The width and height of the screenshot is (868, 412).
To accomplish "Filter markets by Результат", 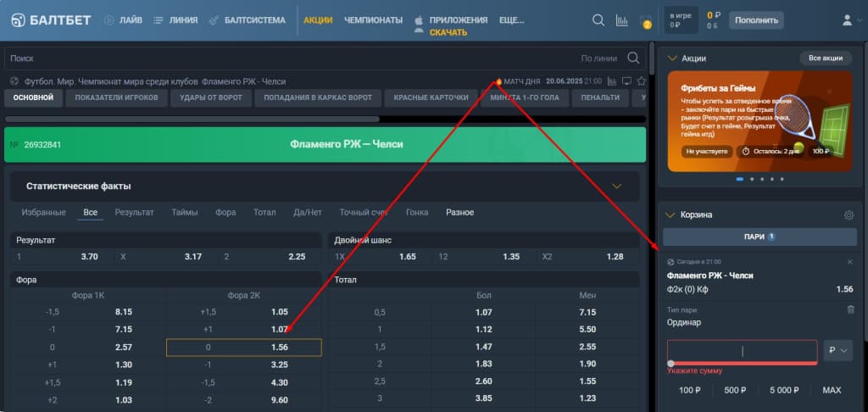I will click(x=134, y=213).
